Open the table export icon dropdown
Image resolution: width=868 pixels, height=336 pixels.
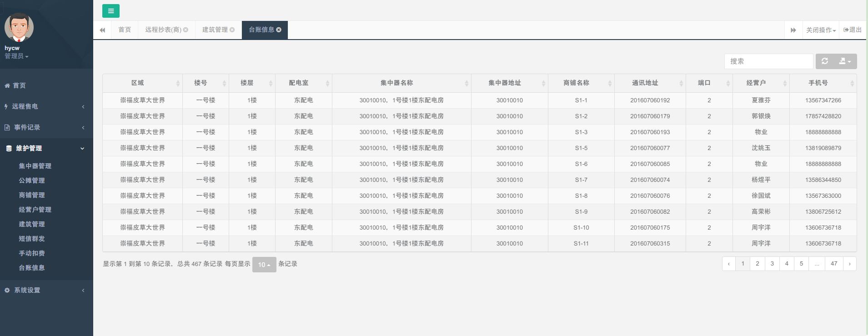[x=844, y=61]
